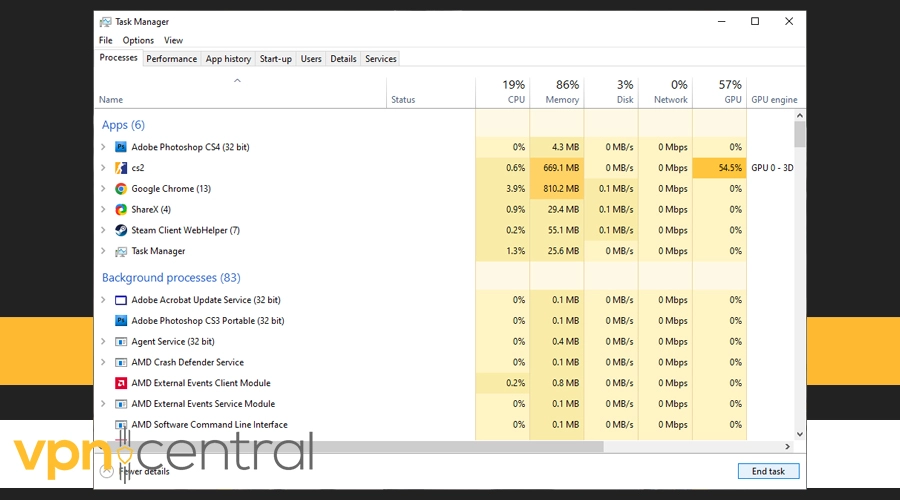Click the 0.8 MB AMD Client Module memory cell
Image resolution: width=900 pixels, height=500 pixels.
[557, 383]
